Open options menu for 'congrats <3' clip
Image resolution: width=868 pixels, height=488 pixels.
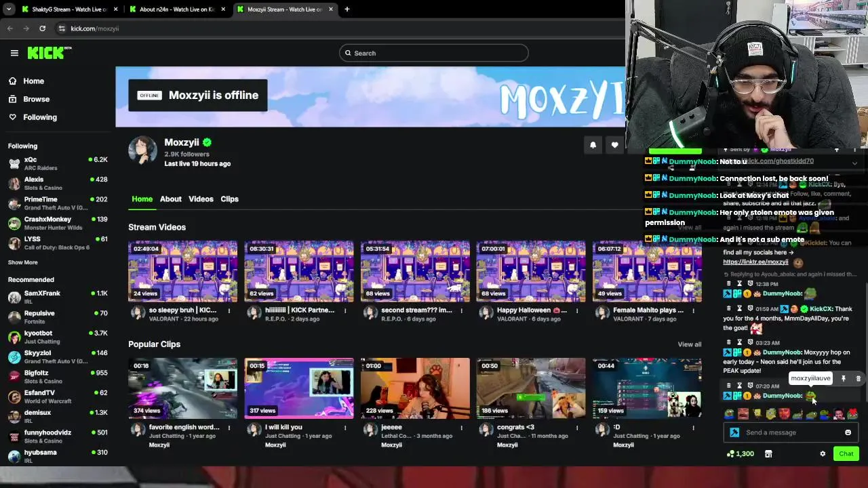pyautogui.click(x=577, y=428)
